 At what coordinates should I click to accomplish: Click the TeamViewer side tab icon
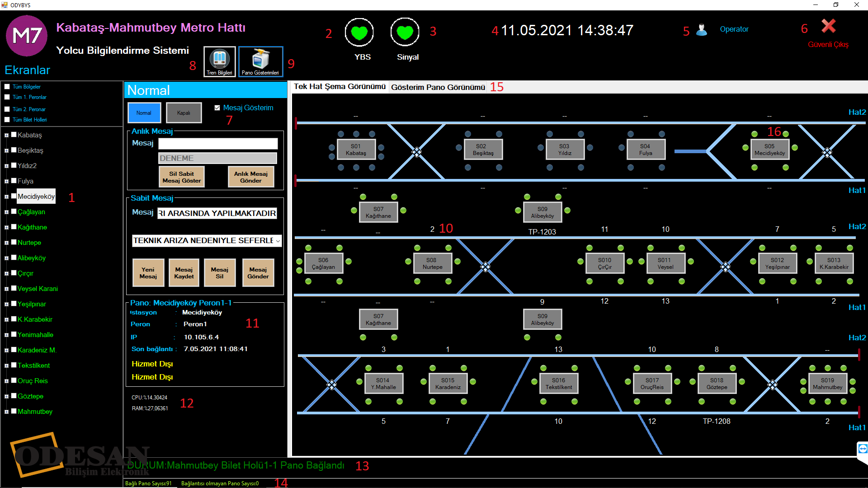coord(863,449)
